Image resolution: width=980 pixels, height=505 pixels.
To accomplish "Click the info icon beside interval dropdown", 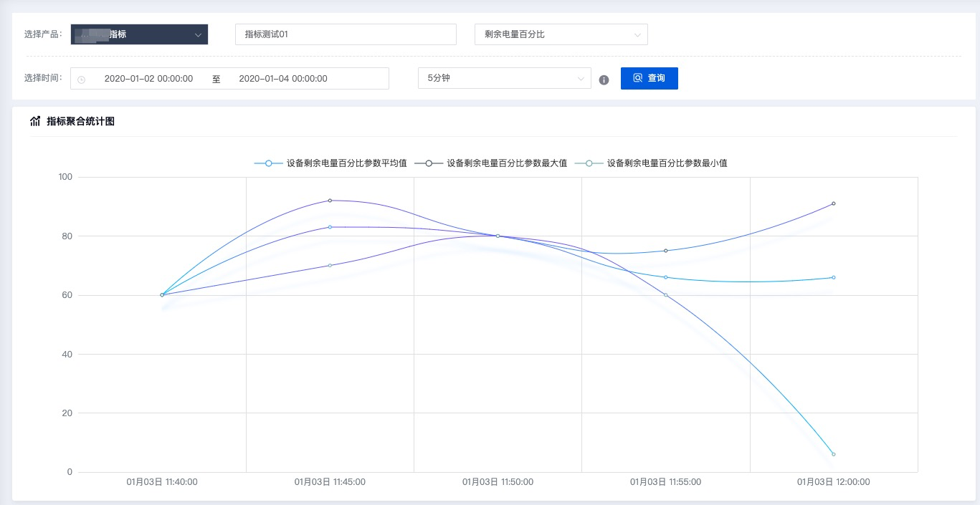I will click(x=604, y=80).
